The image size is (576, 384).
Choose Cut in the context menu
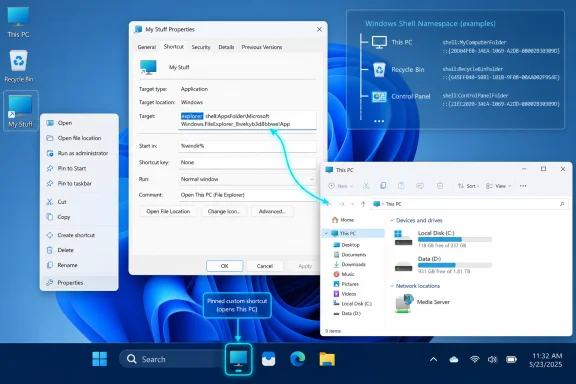[79, 202]
